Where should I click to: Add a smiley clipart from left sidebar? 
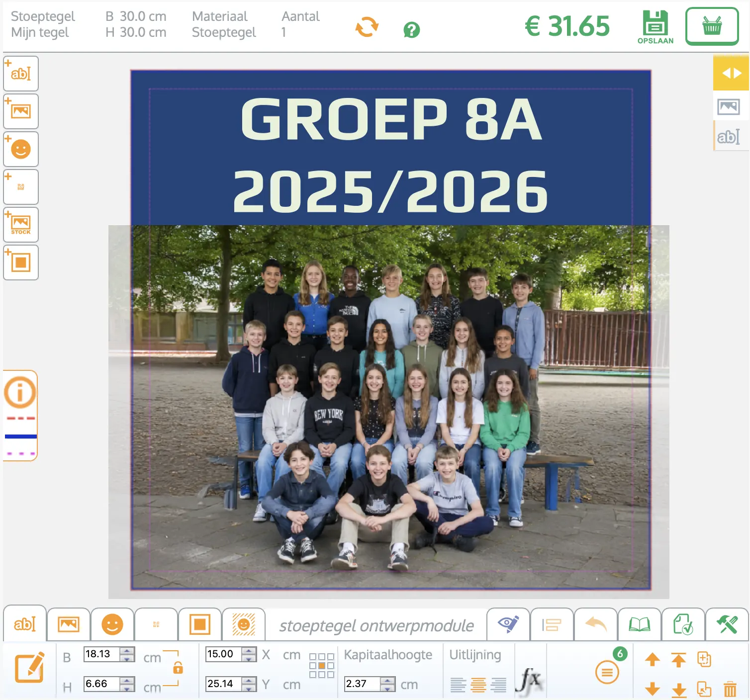pyautogui.click(x=21, y=149)
